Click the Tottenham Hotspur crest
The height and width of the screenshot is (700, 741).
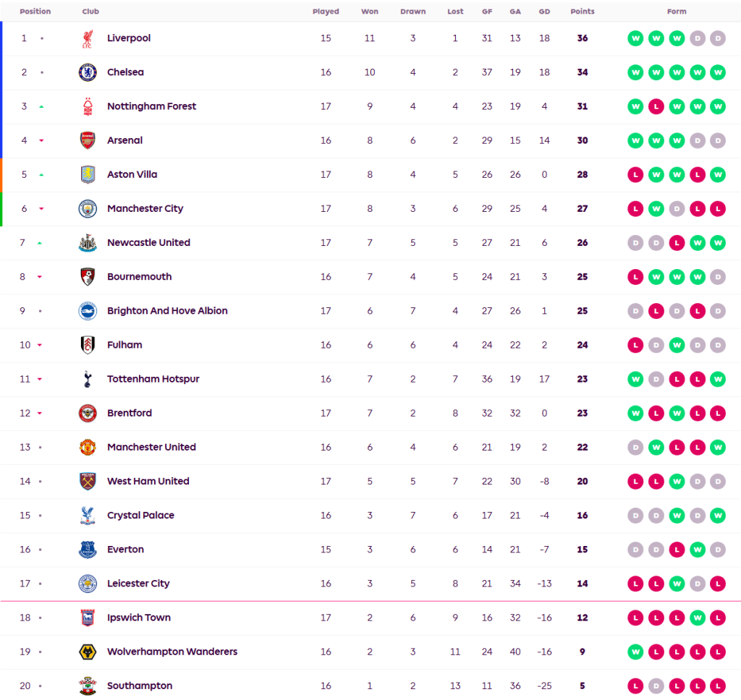[x=88, y=379]
